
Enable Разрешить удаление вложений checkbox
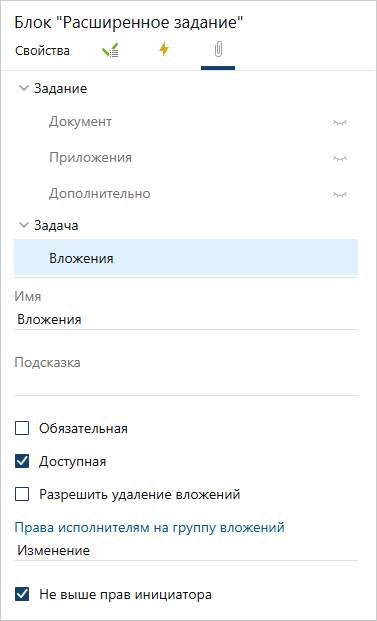point(22,495)
